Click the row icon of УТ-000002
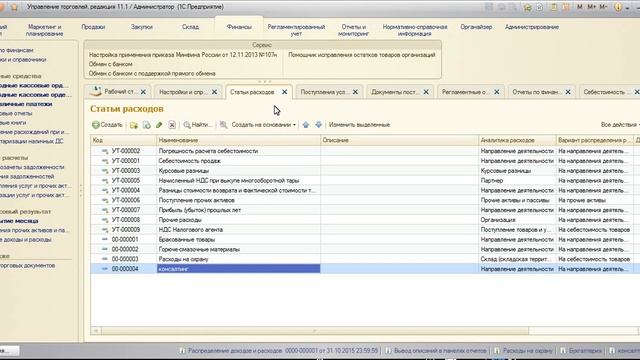 click(x=105, y=151)
